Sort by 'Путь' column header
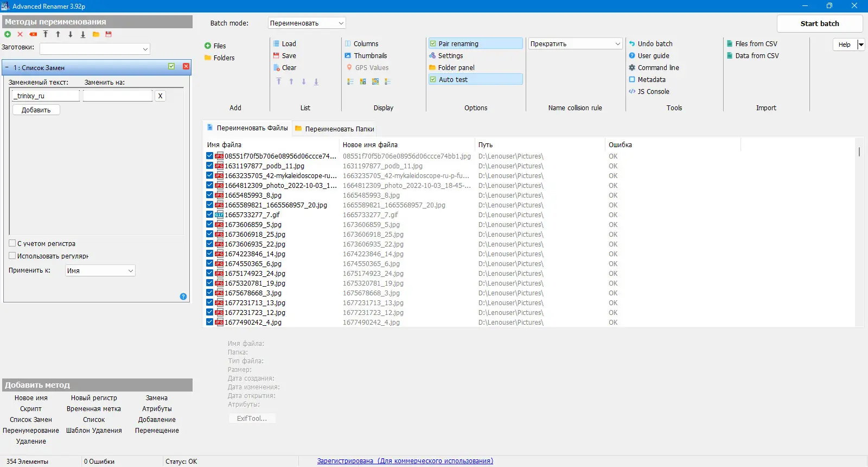This screenshot has height=467, width=868. (540, 144)
